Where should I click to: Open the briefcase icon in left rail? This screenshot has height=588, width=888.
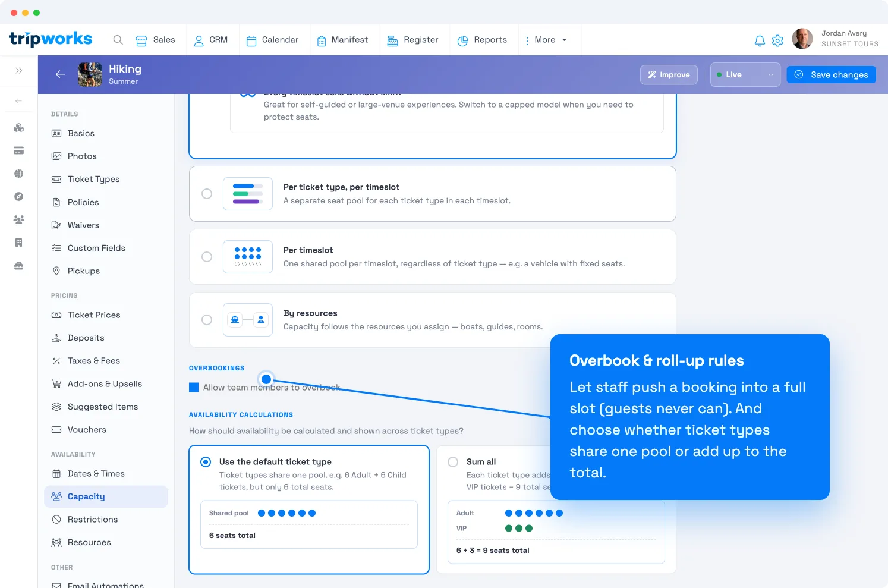pos(19,266)
